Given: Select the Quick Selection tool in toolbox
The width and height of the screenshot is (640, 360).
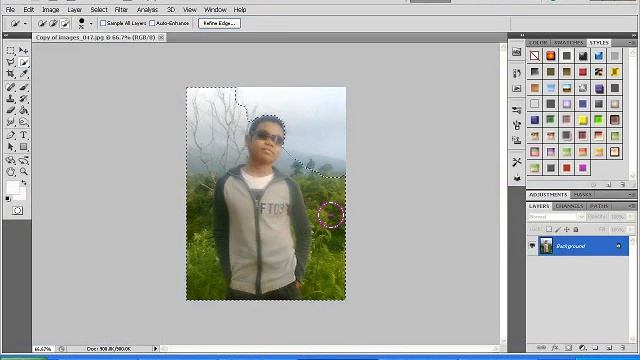Looking at the screenshot, I should (x=24, y=62).
